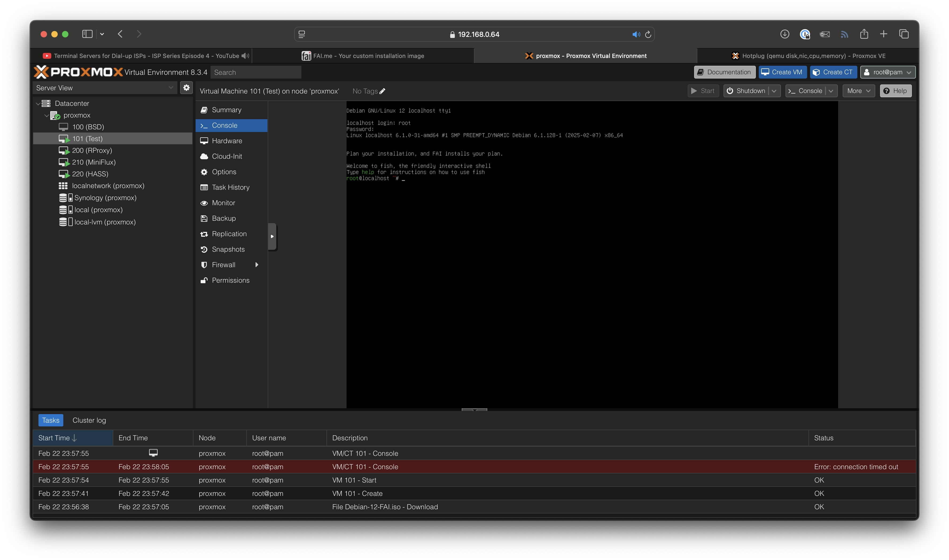Click the Create CT button
The width and height of the screenshot is (949, 560).
coord(833,72)
